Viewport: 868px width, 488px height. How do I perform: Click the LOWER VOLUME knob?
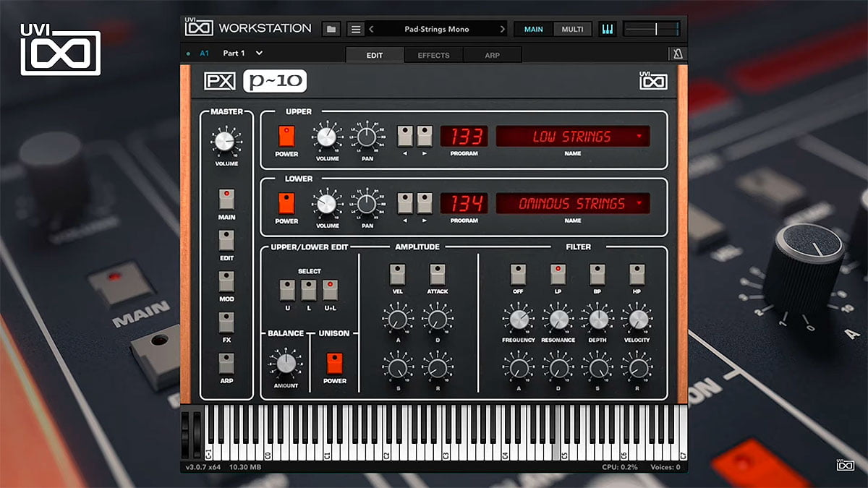click(x=326, y=203)
